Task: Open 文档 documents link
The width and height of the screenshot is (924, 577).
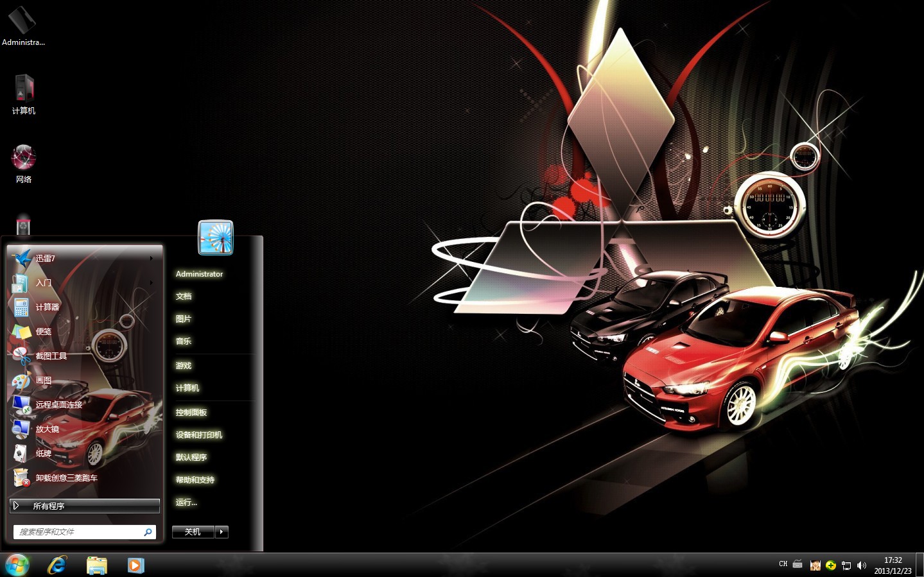Action: pyautogui.click(x=184, y=297)
